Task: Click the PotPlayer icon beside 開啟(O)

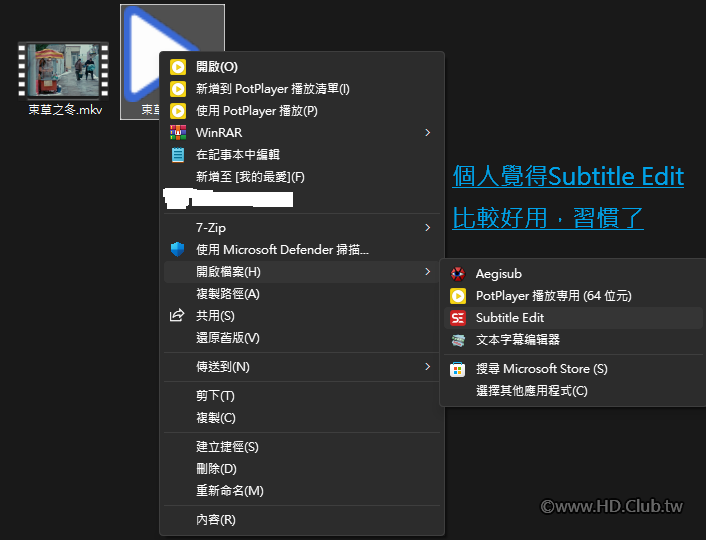Action: click(178, 67)
